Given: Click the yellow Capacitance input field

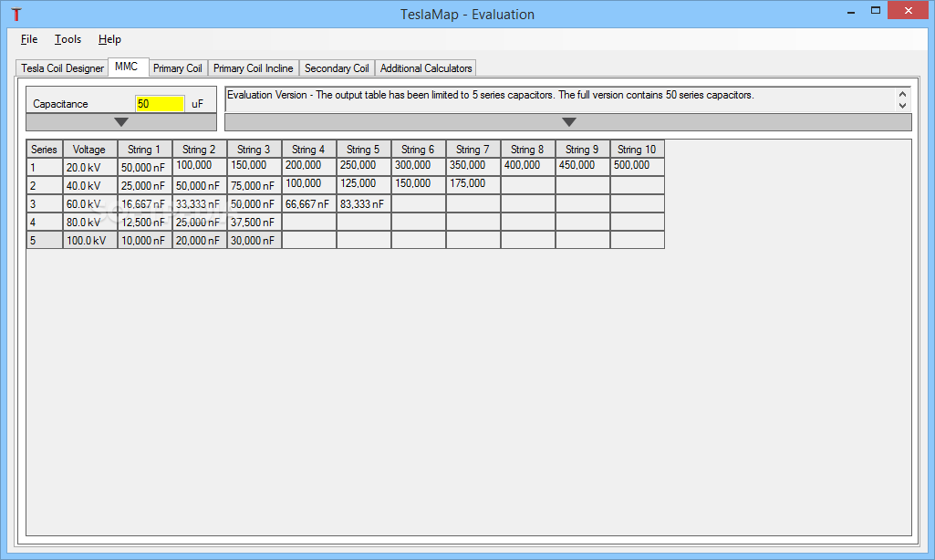Looking at the screenshot, I should [x=160, y=104].
